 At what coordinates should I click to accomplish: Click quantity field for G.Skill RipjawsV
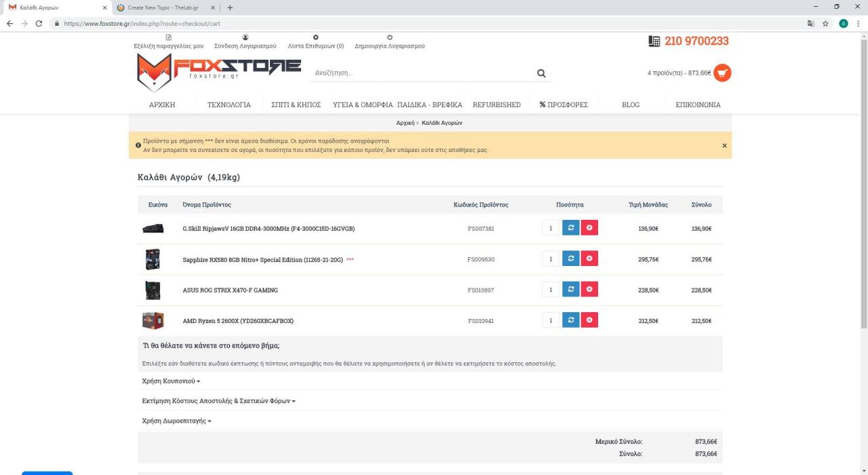point(551,228)
